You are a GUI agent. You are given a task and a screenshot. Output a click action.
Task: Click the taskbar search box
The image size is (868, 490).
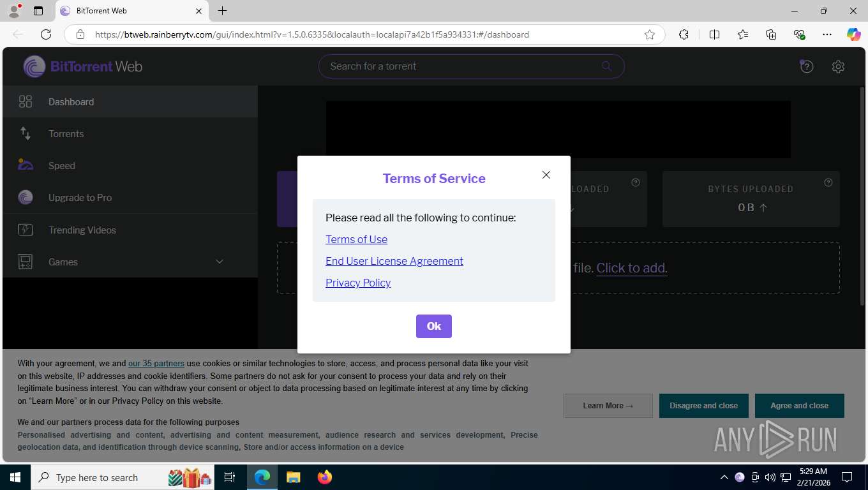123,477
